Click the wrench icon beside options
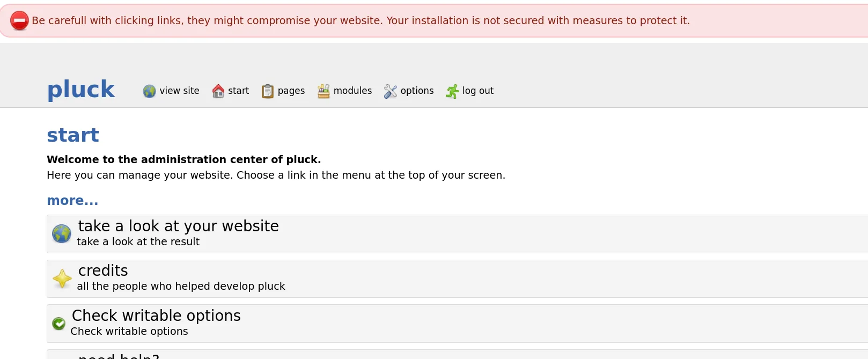The image size is (868, 359). tap(391, 92)
